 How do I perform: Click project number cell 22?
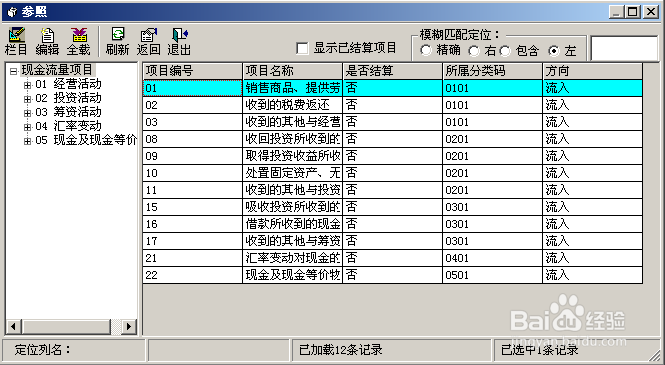coord(193,275)
